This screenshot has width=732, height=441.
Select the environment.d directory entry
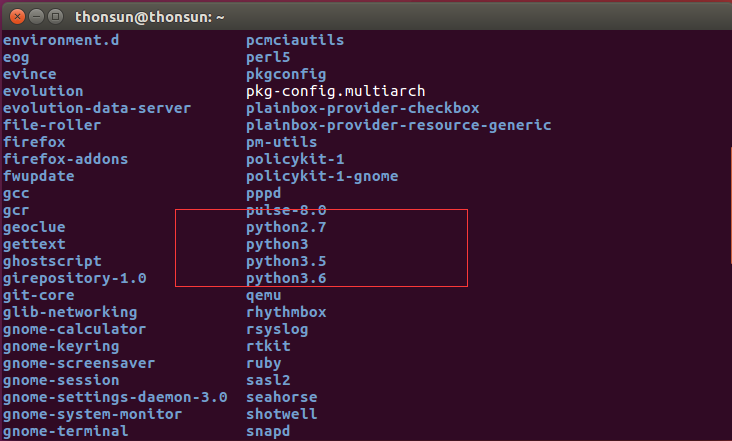coord(61,40)
